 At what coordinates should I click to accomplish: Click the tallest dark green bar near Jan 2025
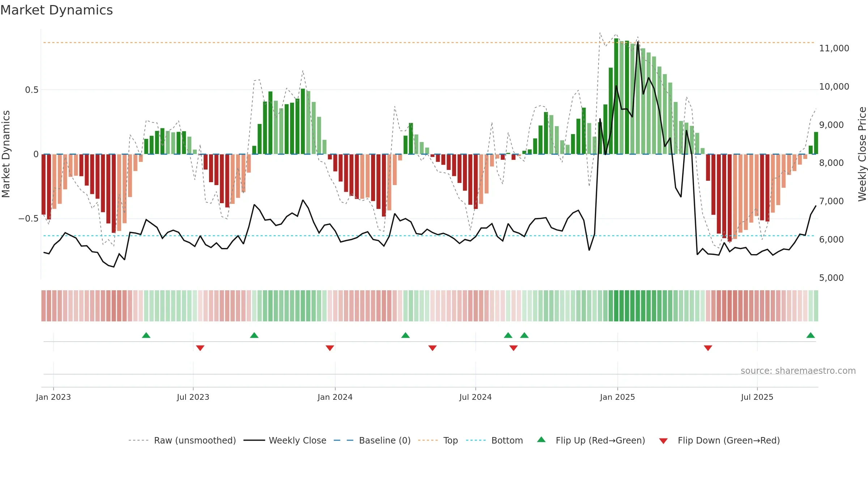pos(616,96)
